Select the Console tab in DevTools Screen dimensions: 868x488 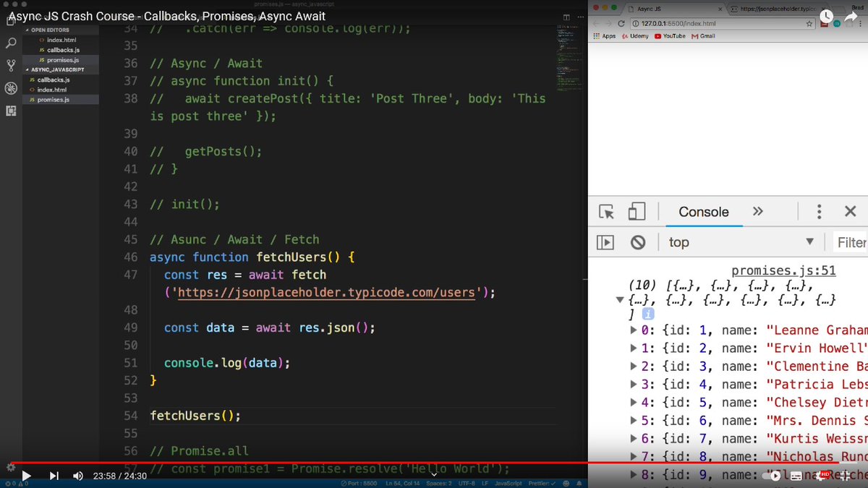tap(704, 212)
